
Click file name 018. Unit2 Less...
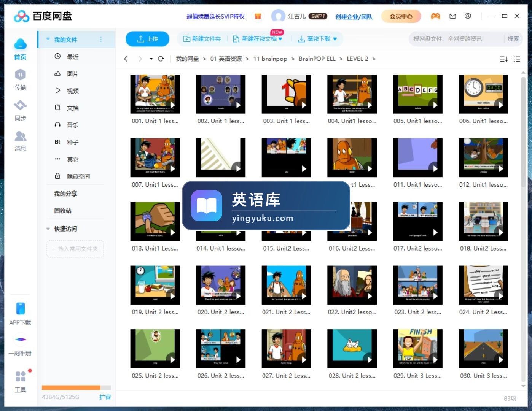pos(483,248)
